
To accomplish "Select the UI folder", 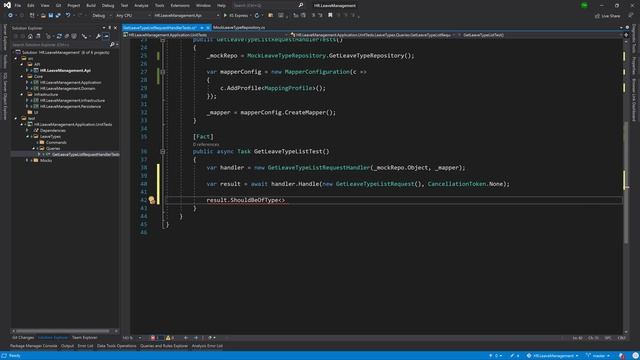I will point(36,112).
